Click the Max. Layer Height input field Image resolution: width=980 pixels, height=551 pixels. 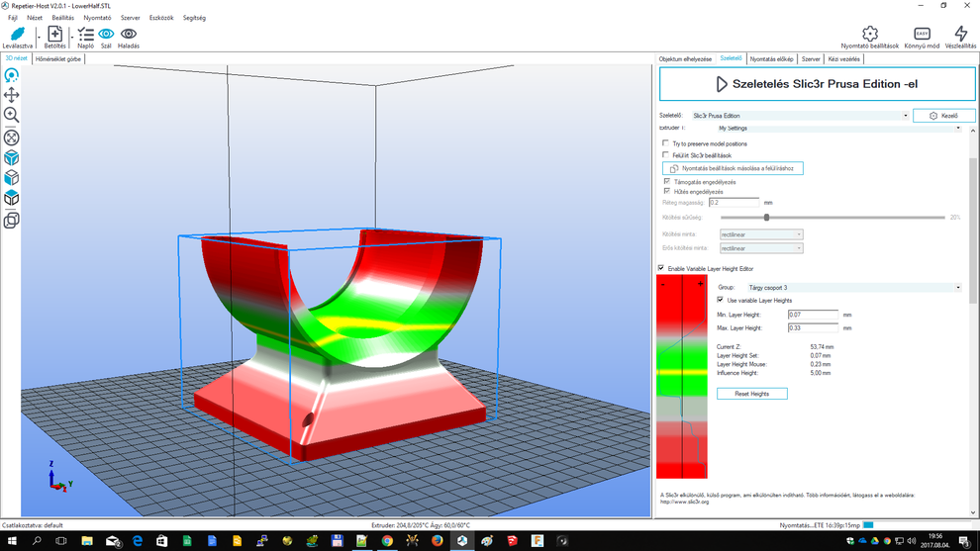coord(812,327)
